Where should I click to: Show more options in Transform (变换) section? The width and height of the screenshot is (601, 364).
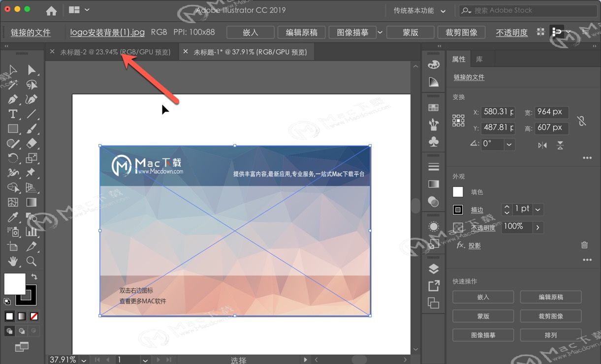[587, 158]
